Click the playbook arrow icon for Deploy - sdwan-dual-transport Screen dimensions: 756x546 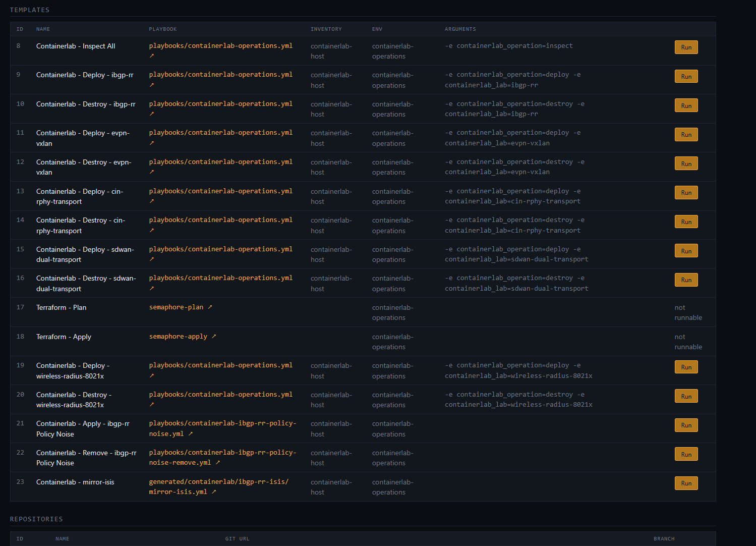151,259
